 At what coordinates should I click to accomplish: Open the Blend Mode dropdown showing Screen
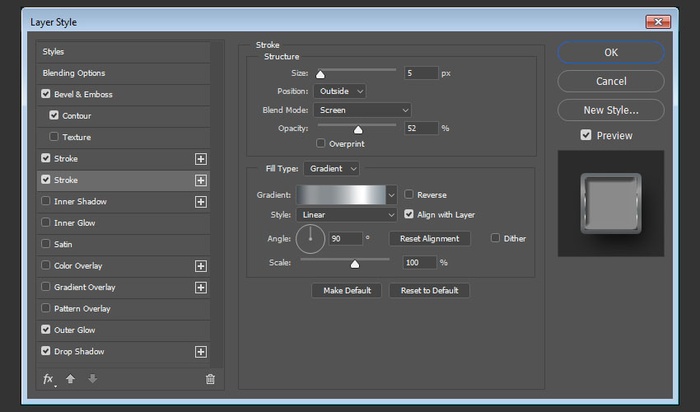(362, 110)
